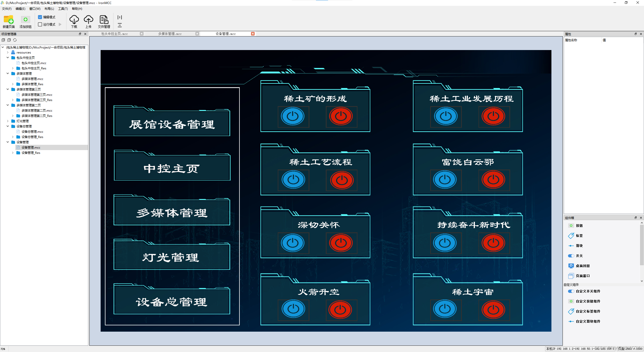
Task: Click the 设备总管理 canvas button
Action: (172, 299)
